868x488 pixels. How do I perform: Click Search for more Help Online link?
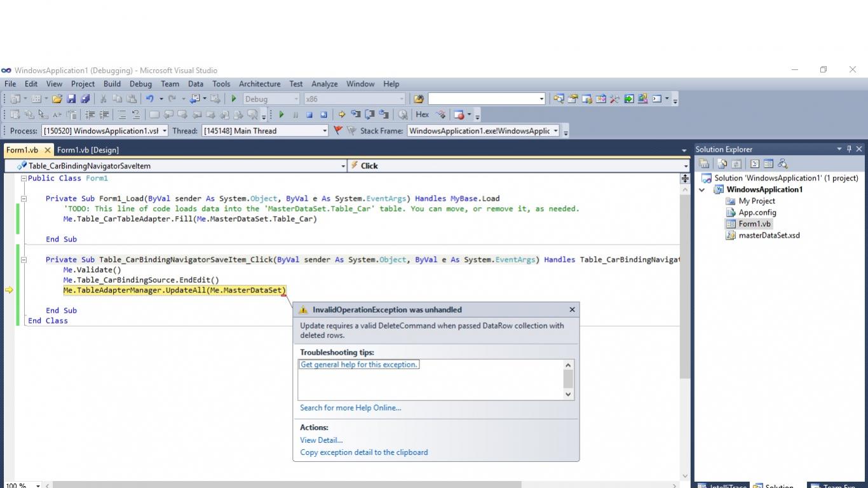[x=351, y=408]
